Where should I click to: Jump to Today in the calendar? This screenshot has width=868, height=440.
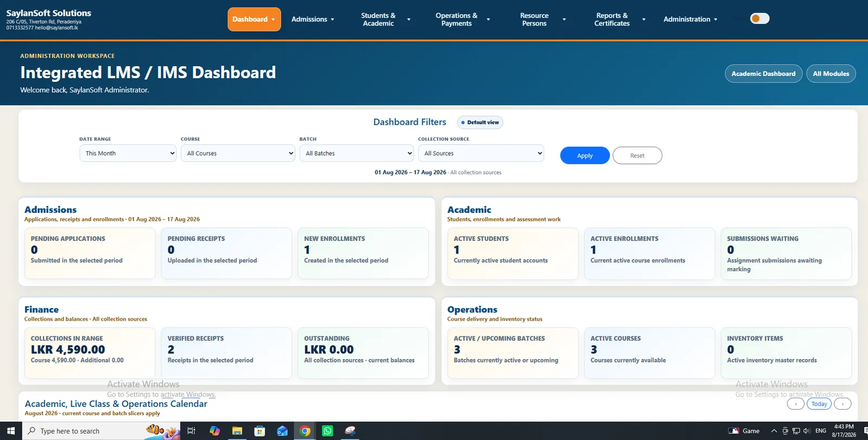(x=819, y=404)
